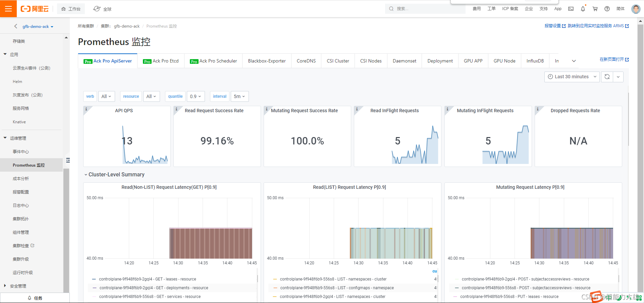
Task: Open the Cloud Shell terminal icon
Action: pos(571,9)
